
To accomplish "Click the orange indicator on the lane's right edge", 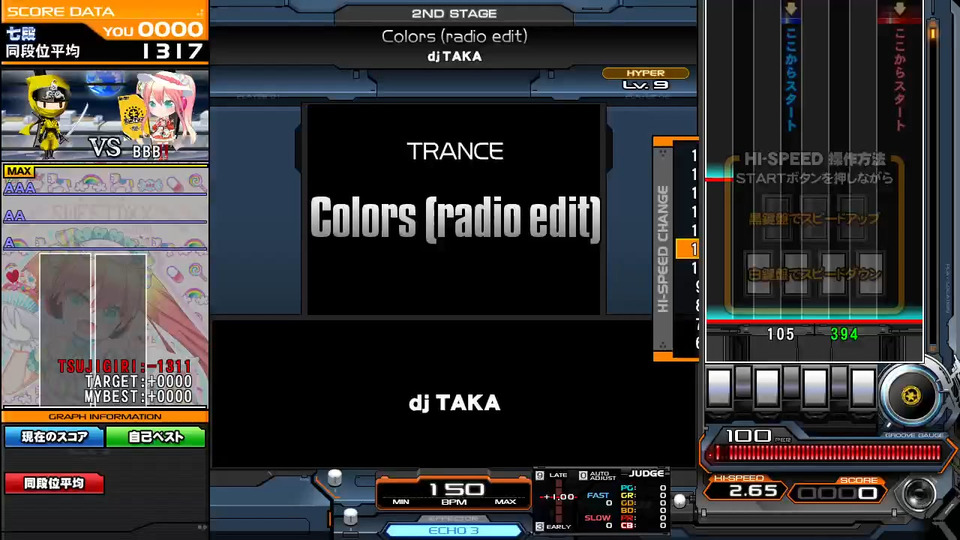I will [933, 31].
